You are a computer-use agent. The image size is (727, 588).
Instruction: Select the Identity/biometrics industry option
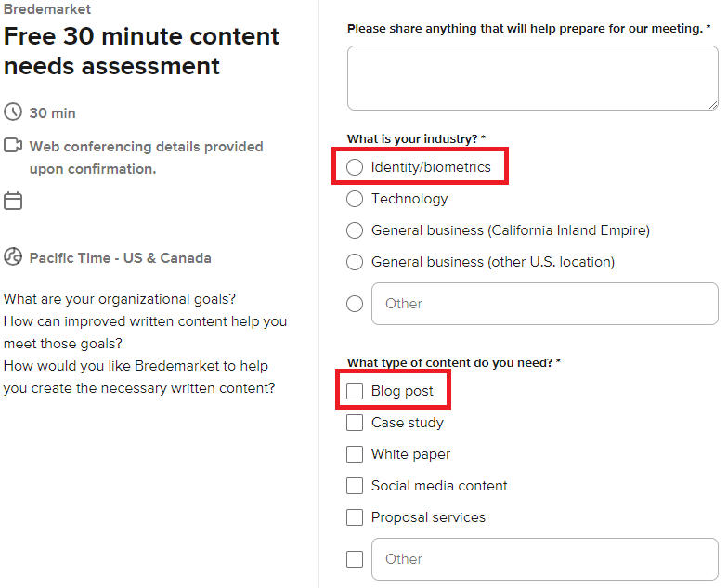tap(355, 167)
